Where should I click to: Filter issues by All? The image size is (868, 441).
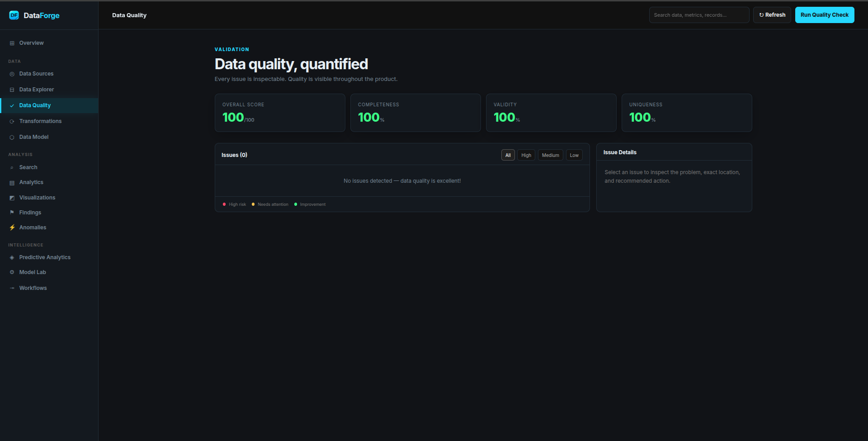tap(508, 155)
